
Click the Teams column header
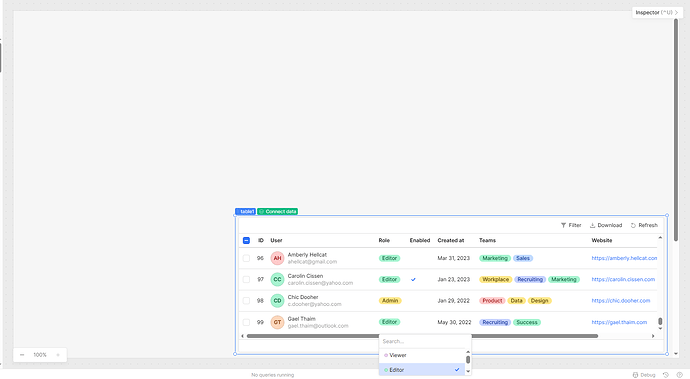click(x=487, y=240)
